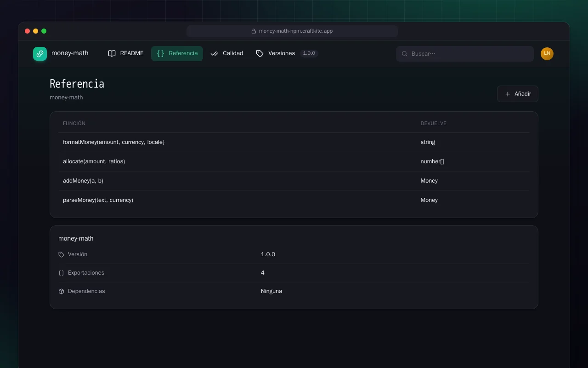Click the Dependencias package icon
588x368 pixels.
(x=62, y=291)
